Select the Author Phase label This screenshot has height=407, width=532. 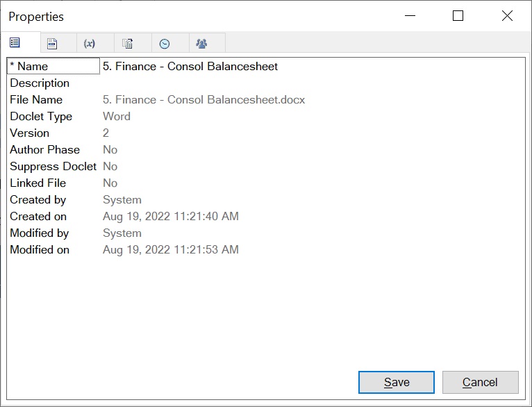pyautogui.click(x=44, y=149)
